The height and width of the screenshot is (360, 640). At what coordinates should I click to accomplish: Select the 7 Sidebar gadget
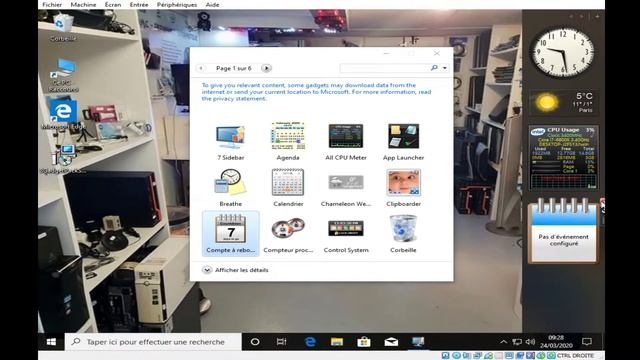click(x=231, y=142)
